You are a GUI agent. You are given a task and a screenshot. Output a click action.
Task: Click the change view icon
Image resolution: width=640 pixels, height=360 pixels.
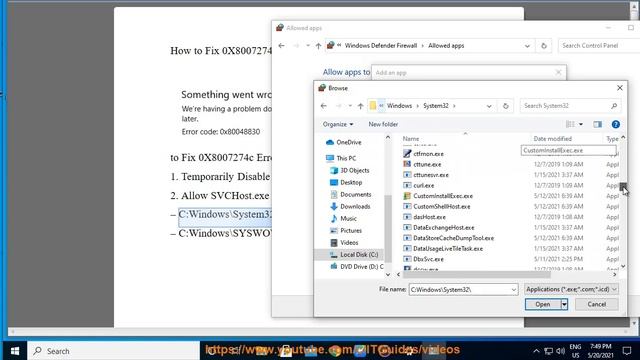(570, 124)
